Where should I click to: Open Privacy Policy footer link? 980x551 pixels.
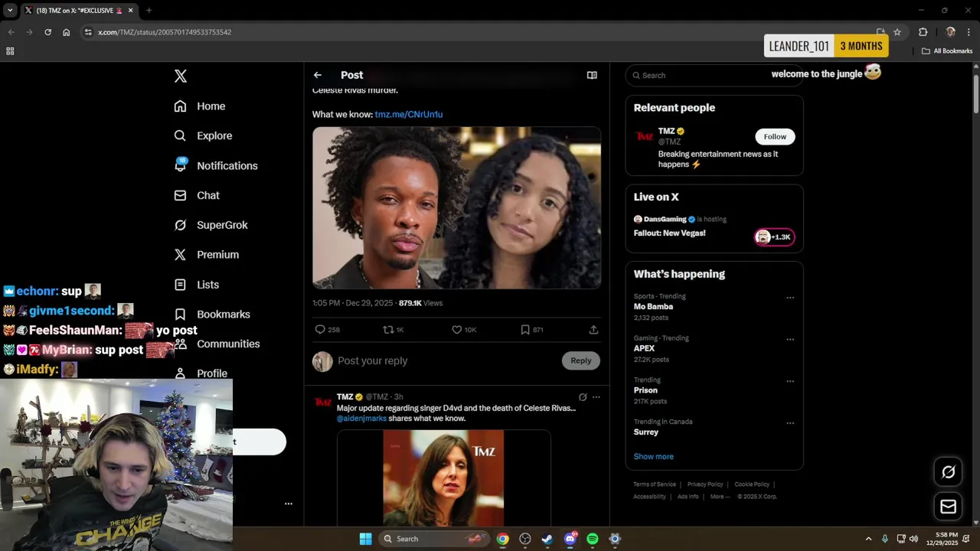[x=705, y=484]
